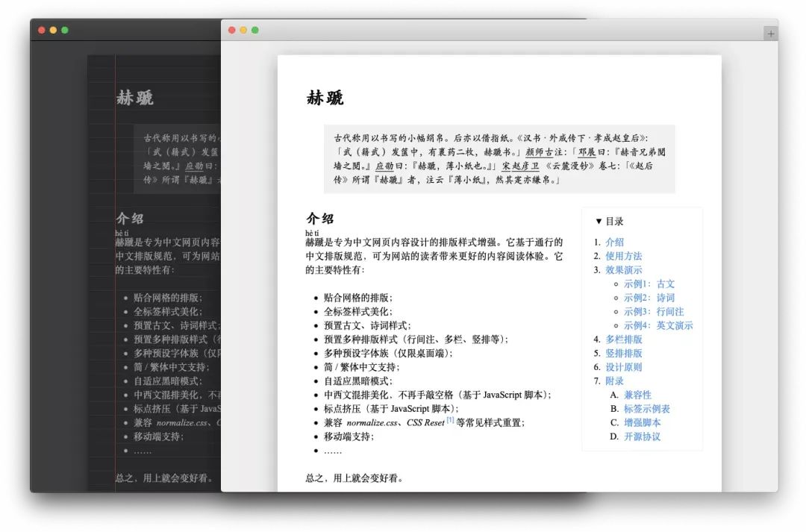The height and width of the screenshot is (532, 806).
Task: Click 全标签样式美化 in the light window list
Action: pos(358,311)
